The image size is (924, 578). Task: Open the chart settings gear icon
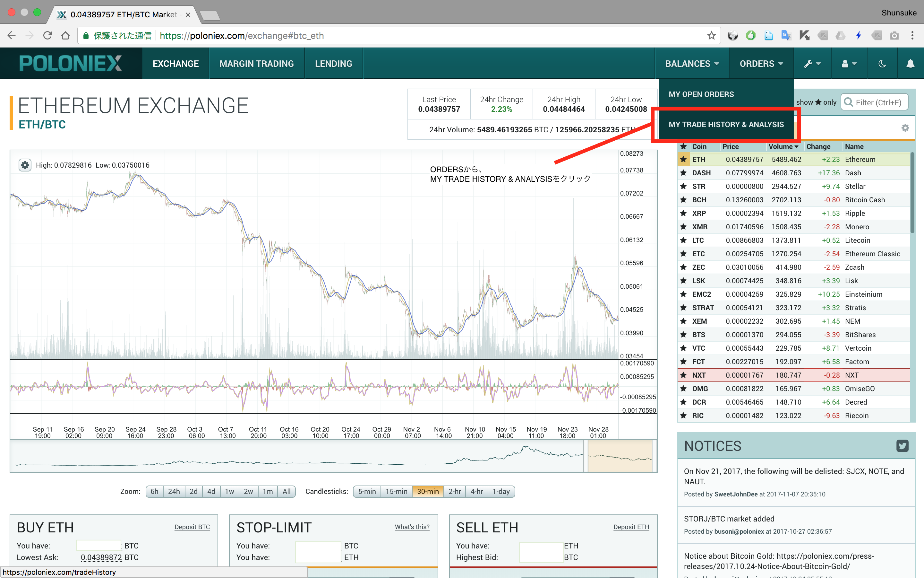pos(25,165)
